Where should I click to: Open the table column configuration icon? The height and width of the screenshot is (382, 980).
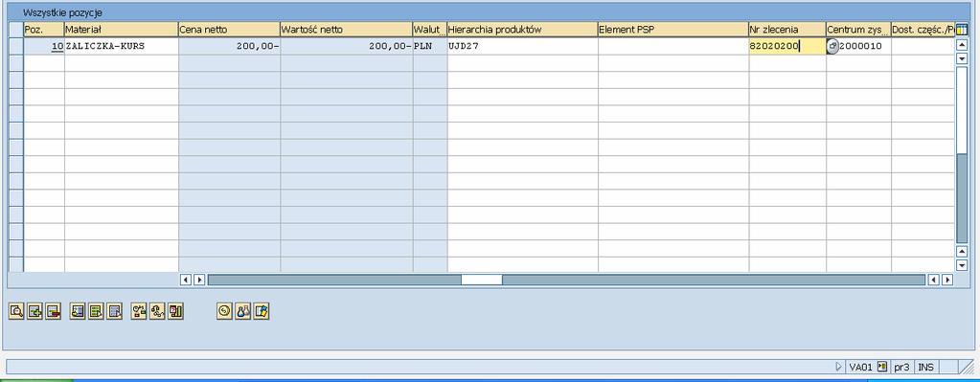tap(962, 30)
